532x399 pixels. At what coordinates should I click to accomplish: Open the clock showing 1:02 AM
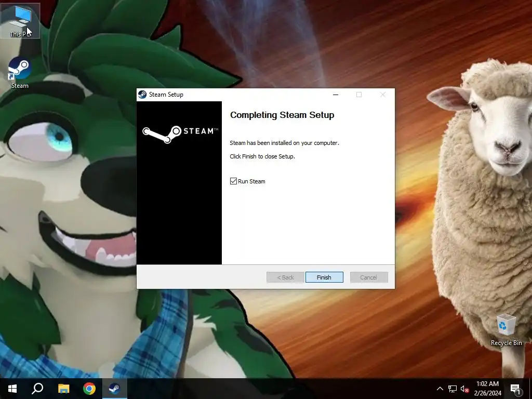(487, 389)
